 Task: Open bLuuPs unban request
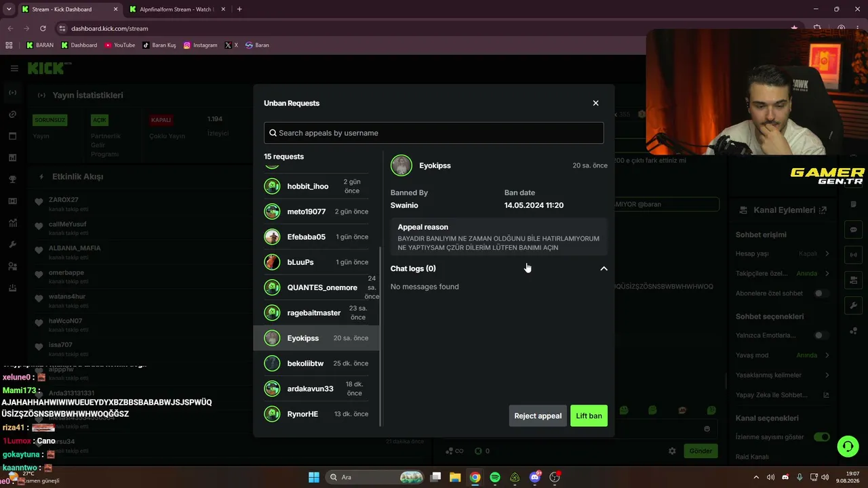pos(316,262)
